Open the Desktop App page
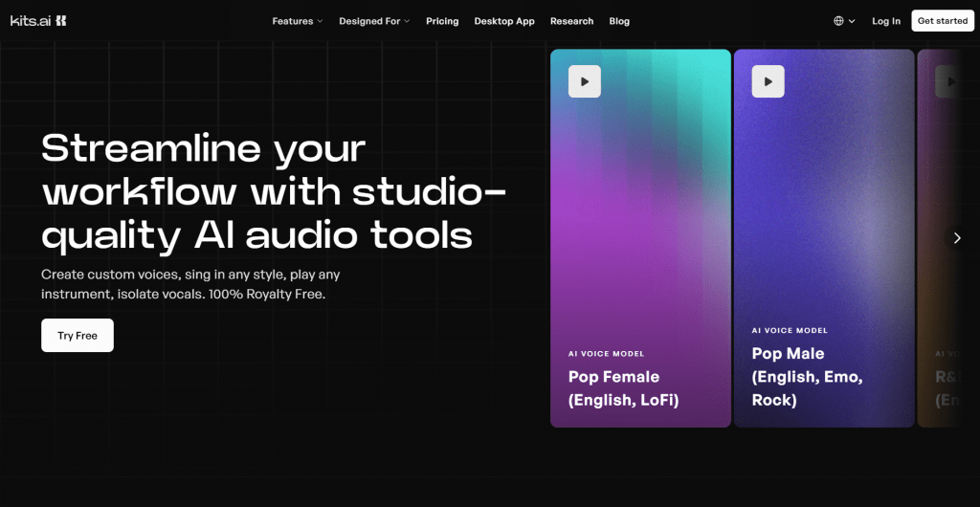The height and width of the screenshot is (507, 980). click(504, 21)
